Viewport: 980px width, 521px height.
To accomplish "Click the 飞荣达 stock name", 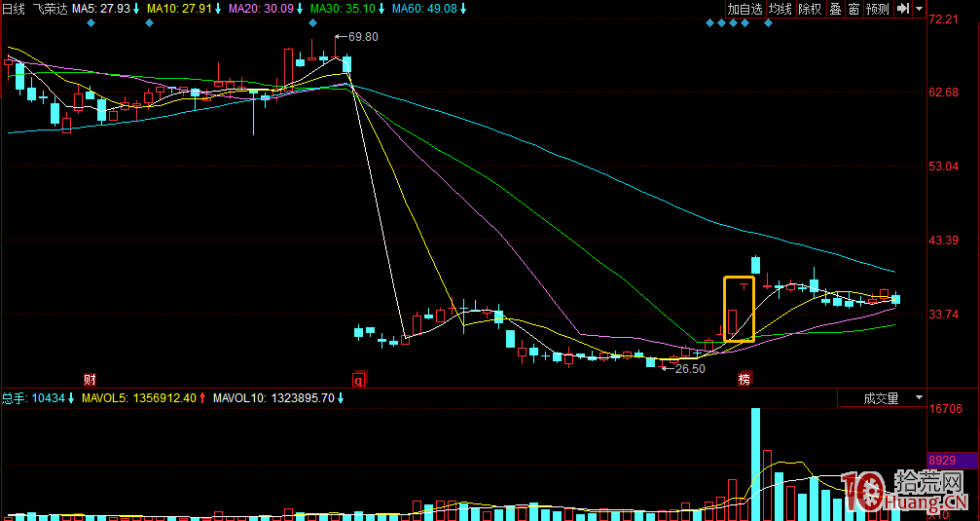I will coord(50,9).
